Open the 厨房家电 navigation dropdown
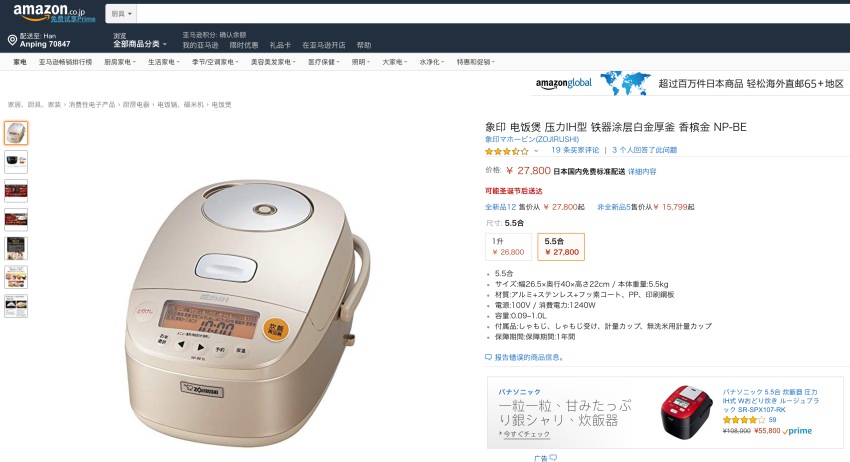 pos(120,62)
